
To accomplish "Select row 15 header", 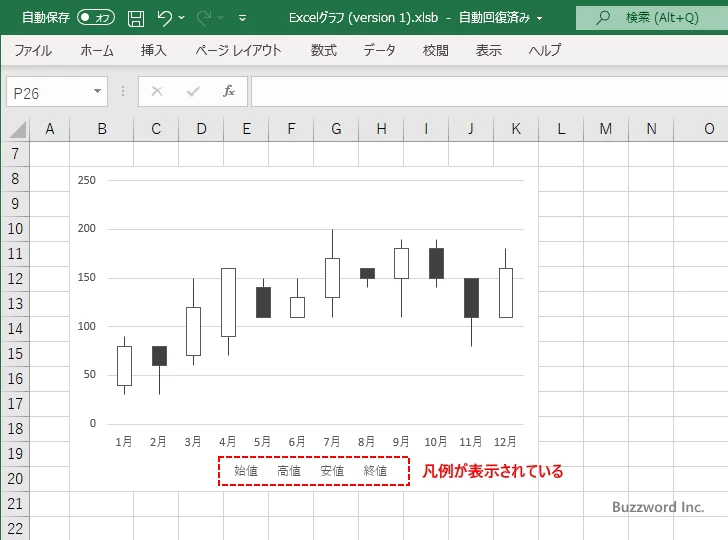I will (15, 354).
